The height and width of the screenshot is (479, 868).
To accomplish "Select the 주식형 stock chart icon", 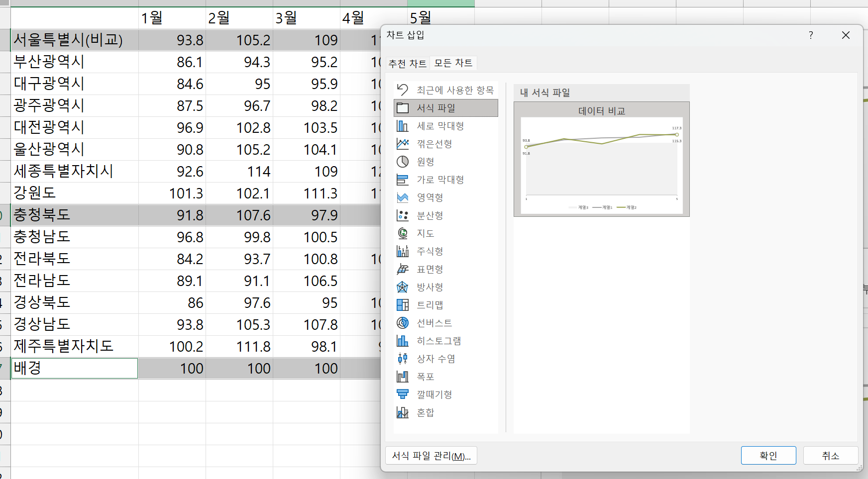I will point(403,251).
